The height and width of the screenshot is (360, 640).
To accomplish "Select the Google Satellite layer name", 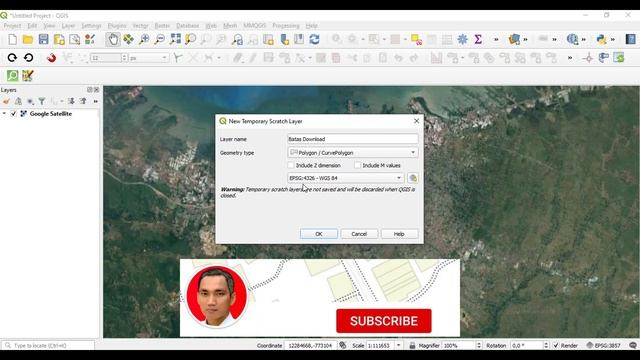I will click(51, 114).
